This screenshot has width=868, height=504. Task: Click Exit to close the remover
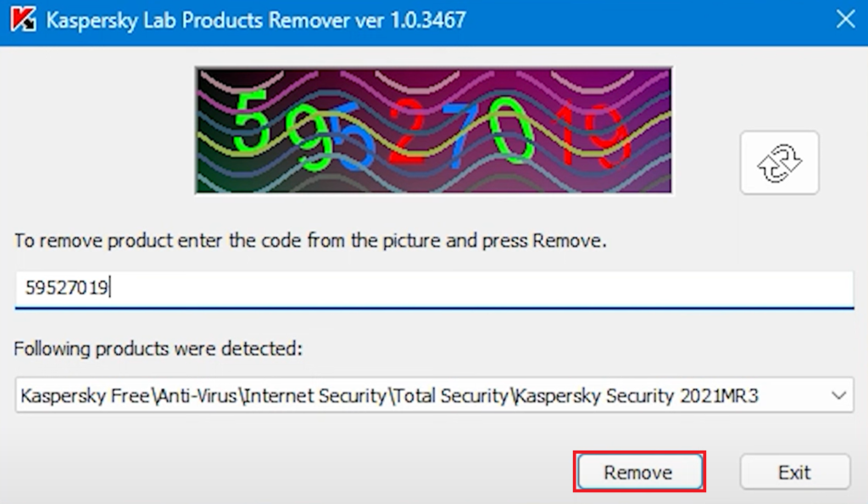point(794,472)
